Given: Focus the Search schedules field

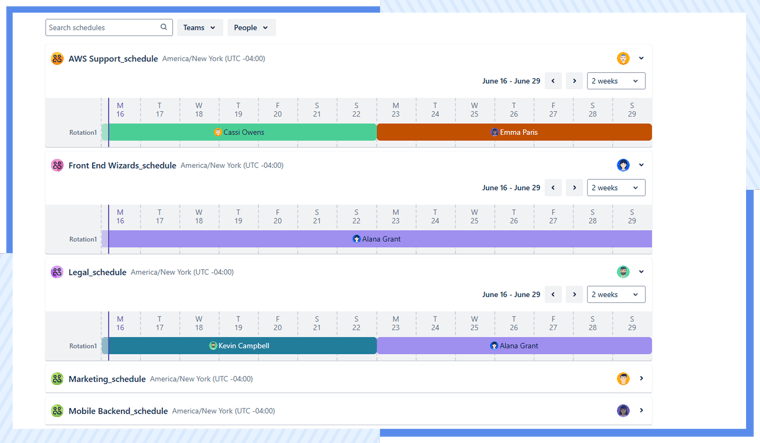Looking at the screenshot, I should [x=109, y=28].
